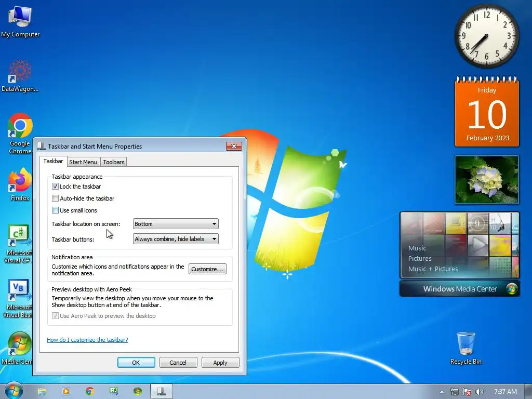Click the Show desktop button at taskbar end
Viewport: 532px width, 399px height.
(528, 392)
